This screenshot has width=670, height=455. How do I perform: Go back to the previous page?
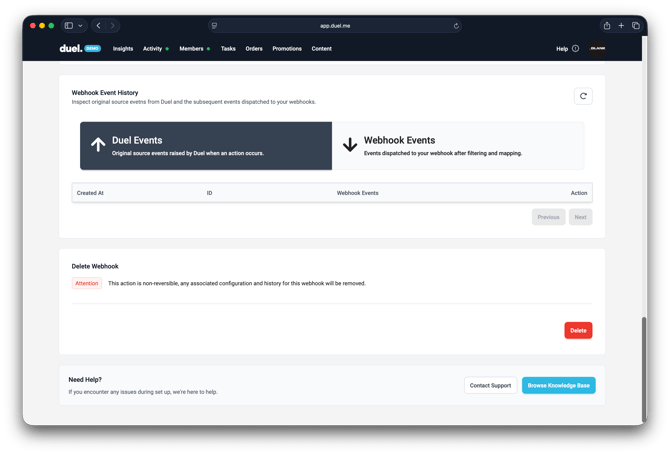(x=98, y=26)
